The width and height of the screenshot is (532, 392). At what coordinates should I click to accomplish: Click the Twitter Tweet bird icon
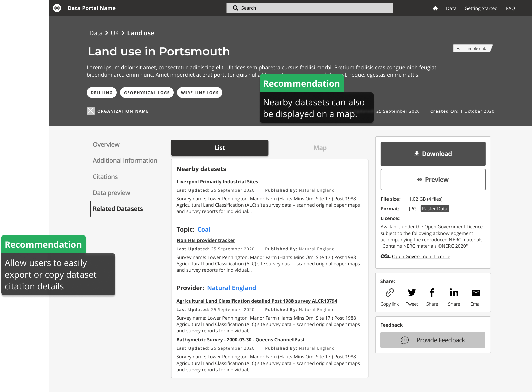(412, 292)
